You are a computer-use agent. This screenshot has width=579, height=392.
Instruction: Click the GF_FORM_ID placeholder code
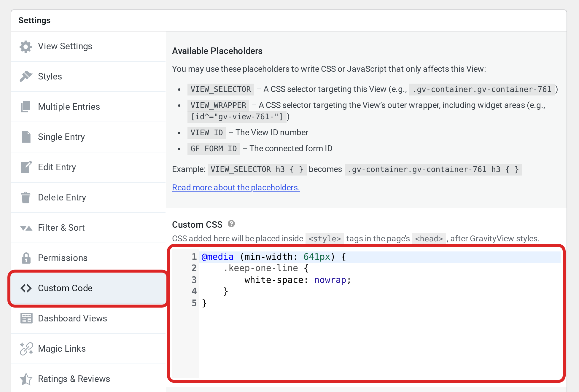coord(214,149)
